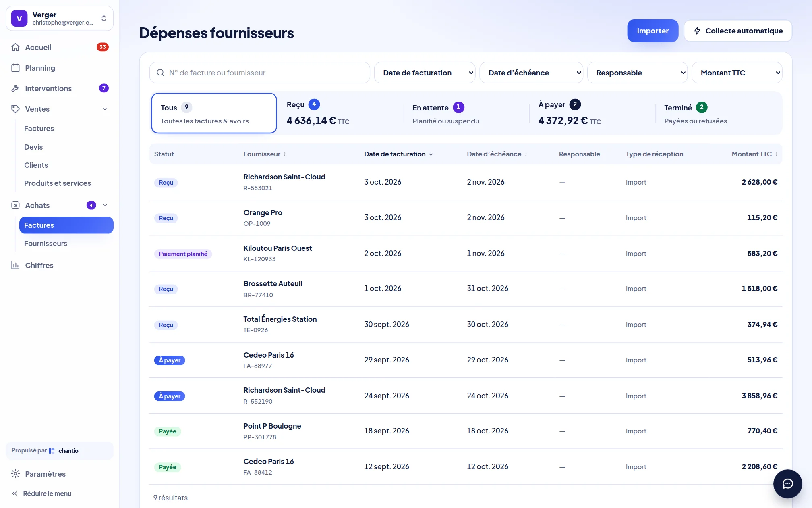Click the Ventes tag icon
Viewport: 812px width, 508px height.
tap(15, 109)
